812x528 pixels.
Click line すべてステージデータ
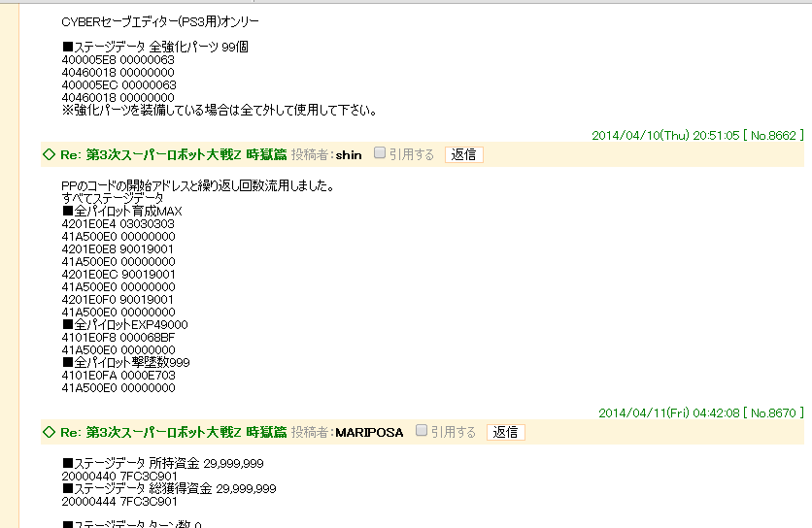click(113, 198)
